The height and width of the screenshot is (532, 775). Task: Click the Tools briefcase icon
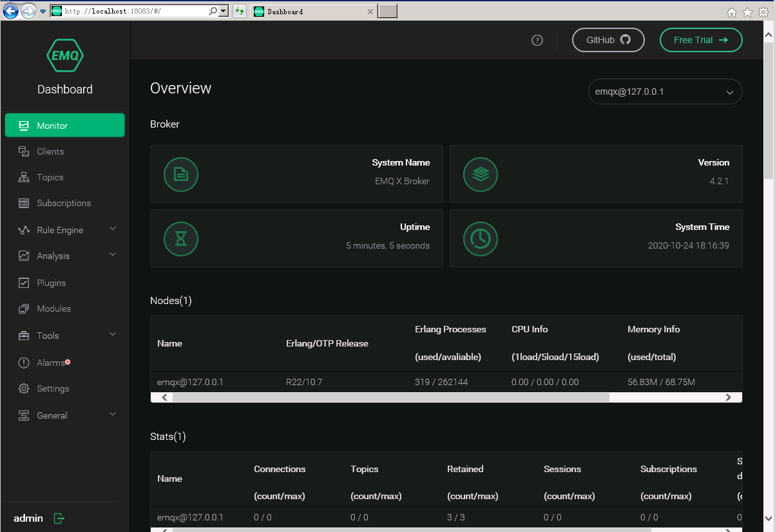[x=24, y=336]
